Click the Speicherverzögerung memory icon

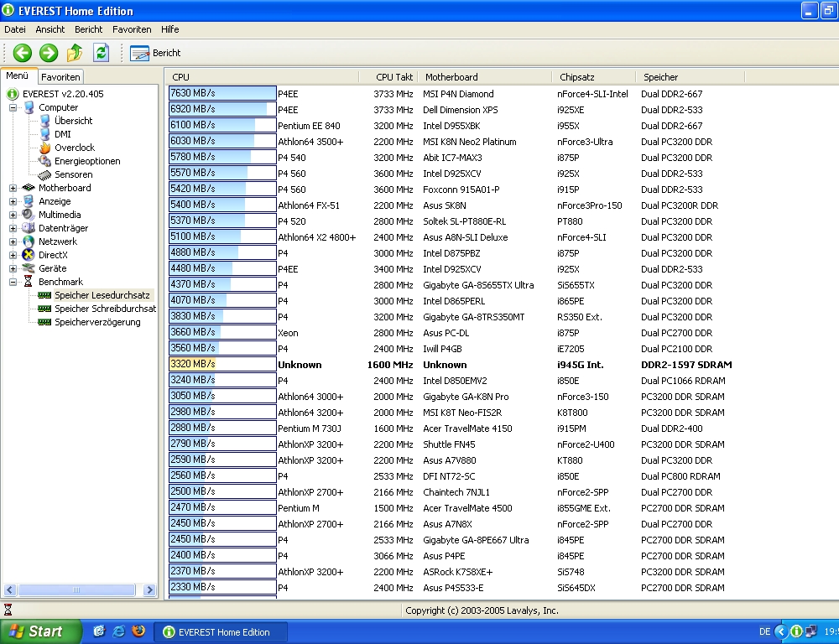click(x=45, y=322)
